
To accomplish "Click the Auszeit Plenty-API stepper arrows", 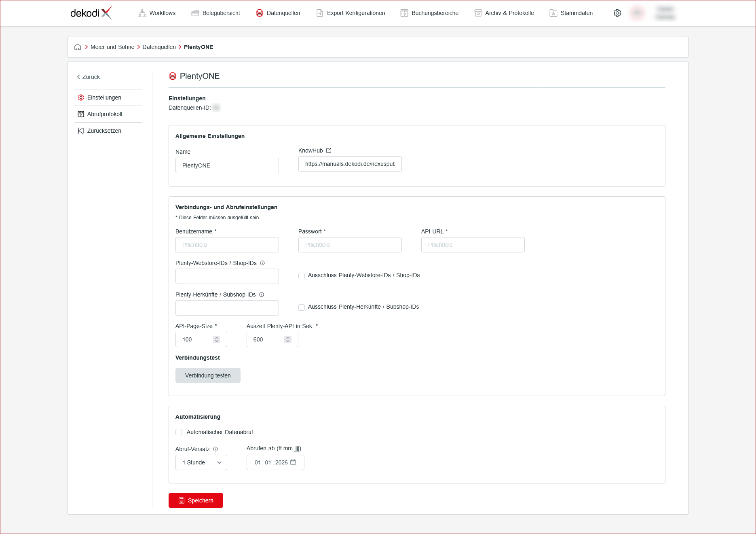I will coord(288,339).
